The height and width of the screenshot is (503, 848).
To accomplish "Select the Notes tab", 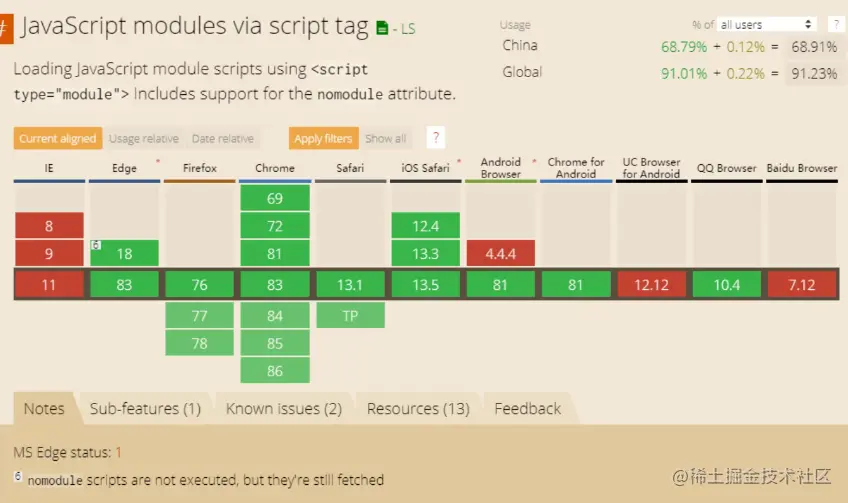I will tap(44, 408).
